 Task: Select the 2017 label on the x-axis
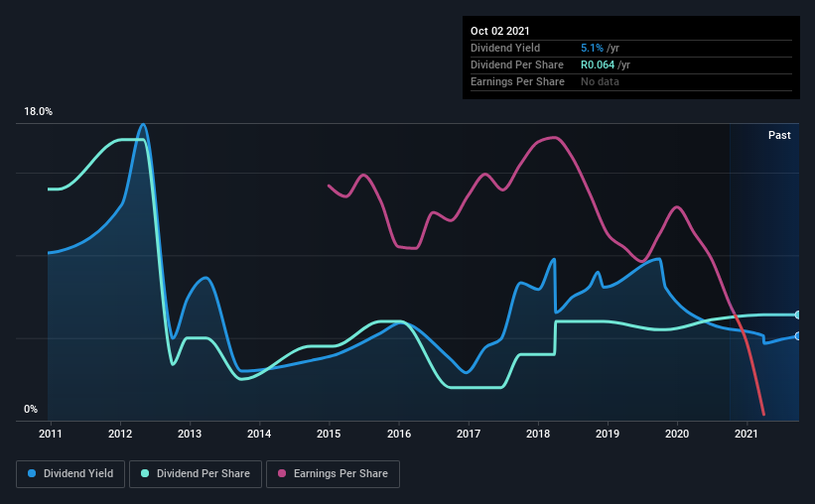(469, 434)
